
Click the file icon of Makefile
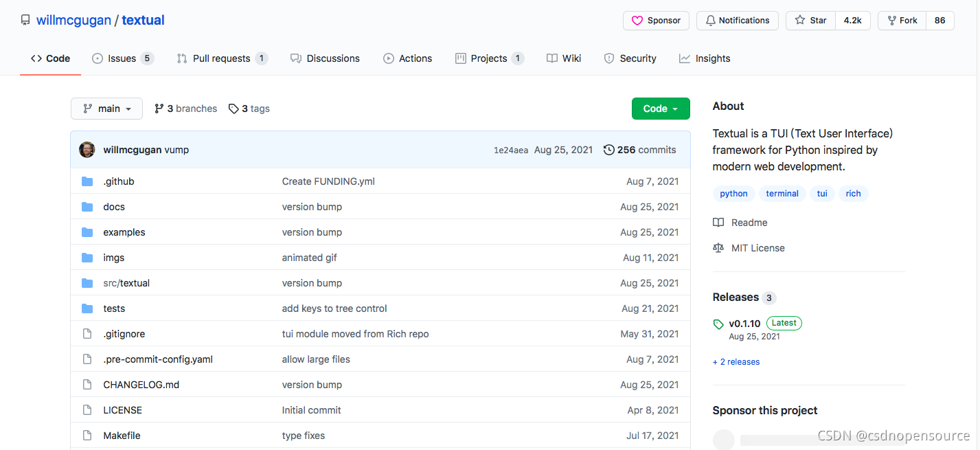tap(87, 436)
